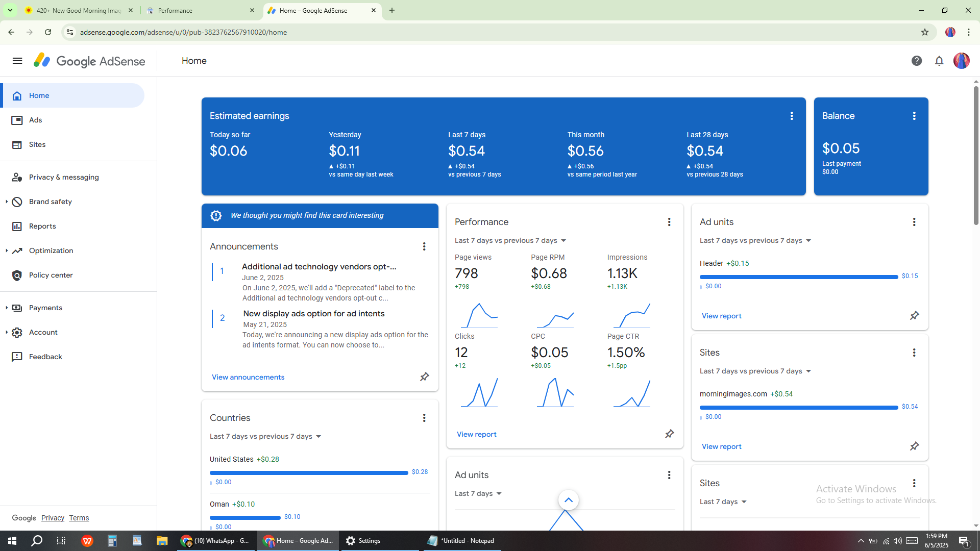Open Performance card three-dot menu
The height and width of the screenshot is (551, 980).
pyautogui.click(x=669, y=222)
